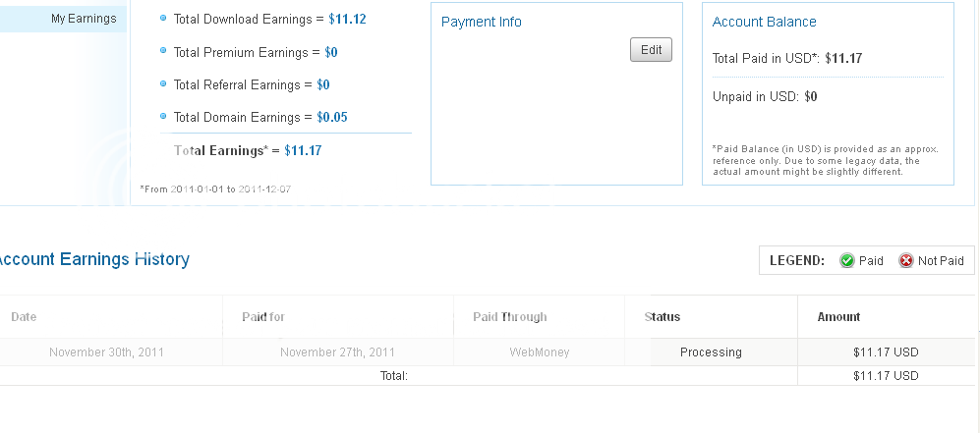Click the Paid Through column header
980x433 pixels.
(x=509, y=317)
